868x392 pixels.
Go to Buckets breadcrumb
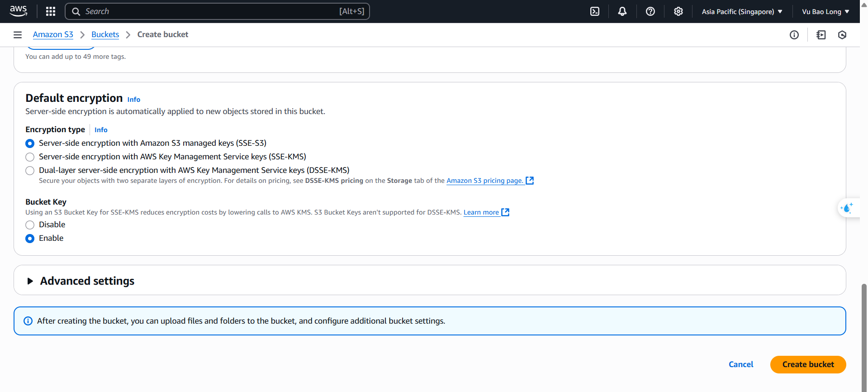105,34
